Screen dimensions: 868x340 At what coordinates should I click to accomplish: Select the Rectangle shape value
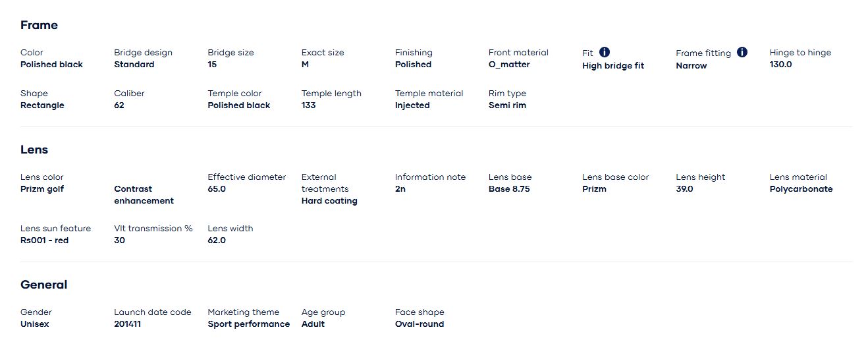point(42,105)
